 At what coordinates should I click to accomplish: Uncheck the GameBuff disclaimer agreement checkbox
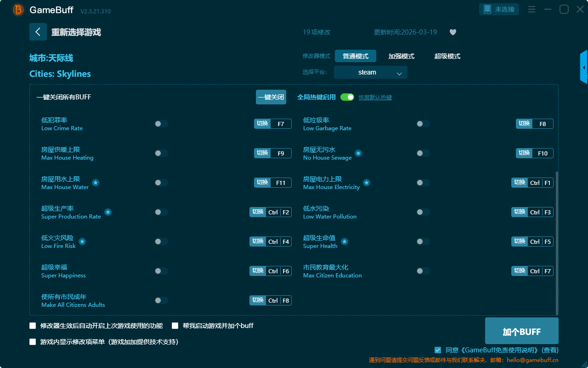coord(438,350)
